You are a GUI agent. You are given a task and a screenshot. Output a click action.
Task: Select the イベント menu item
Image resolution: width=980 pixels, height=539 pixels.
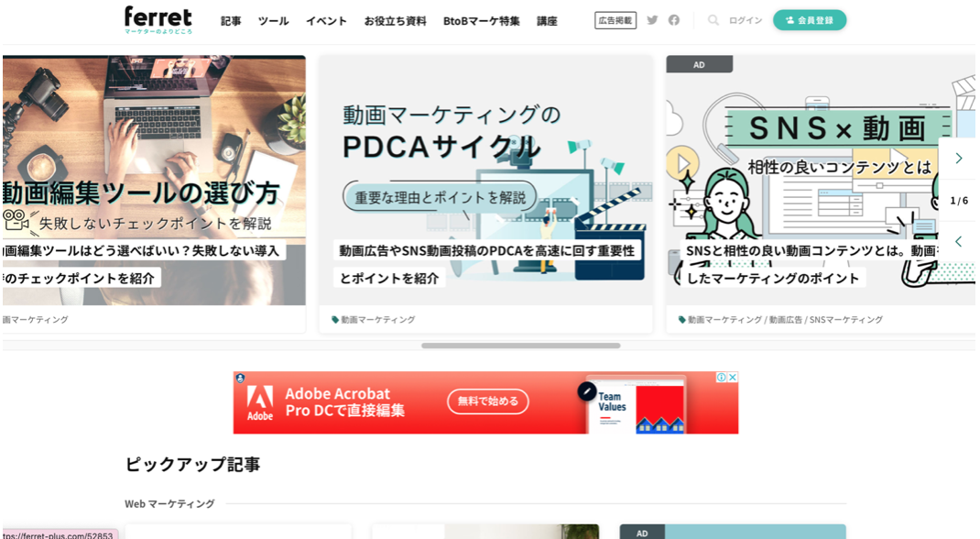326,21
